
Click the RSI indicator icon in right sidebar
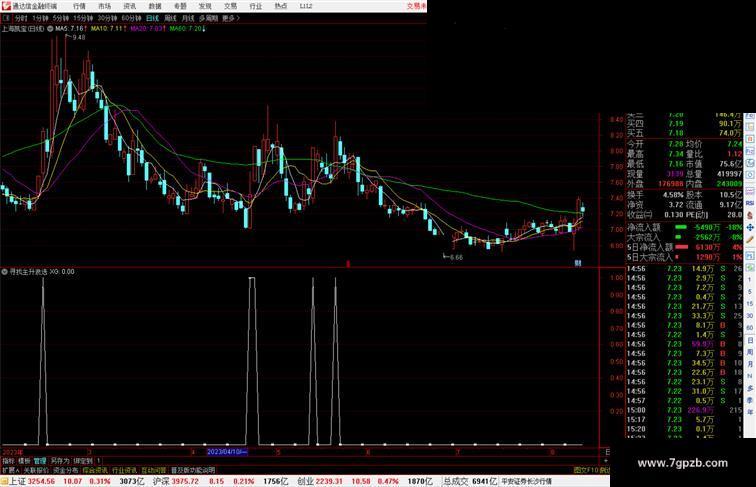750,204
